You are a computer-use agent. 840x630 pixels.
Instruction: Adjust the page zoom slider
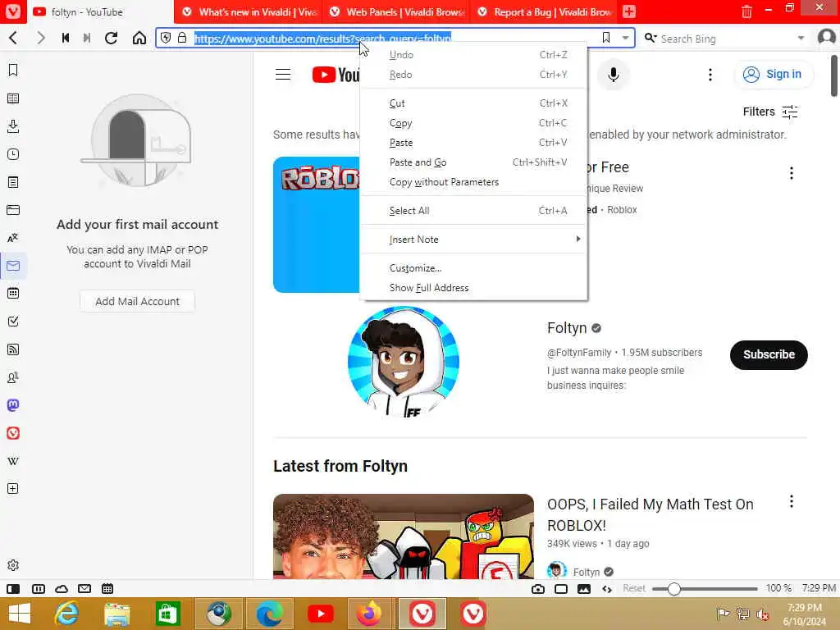point(705,589)
